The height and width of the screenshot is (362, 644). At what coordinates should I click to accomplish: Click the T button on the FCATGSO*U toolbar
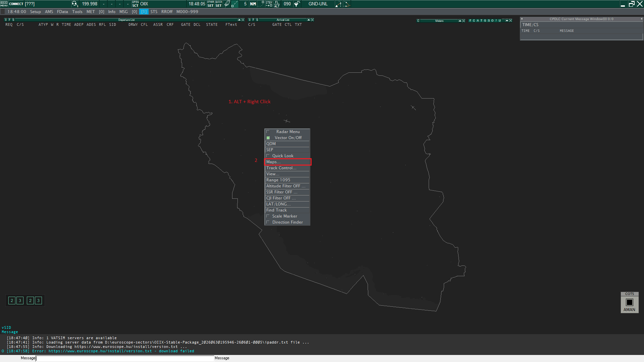point(481,21)
